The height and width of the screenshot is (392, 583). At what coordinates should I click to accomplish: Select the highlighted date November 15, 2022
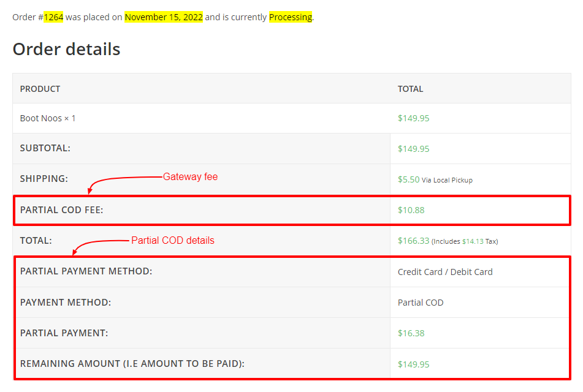tap(163, 17)
